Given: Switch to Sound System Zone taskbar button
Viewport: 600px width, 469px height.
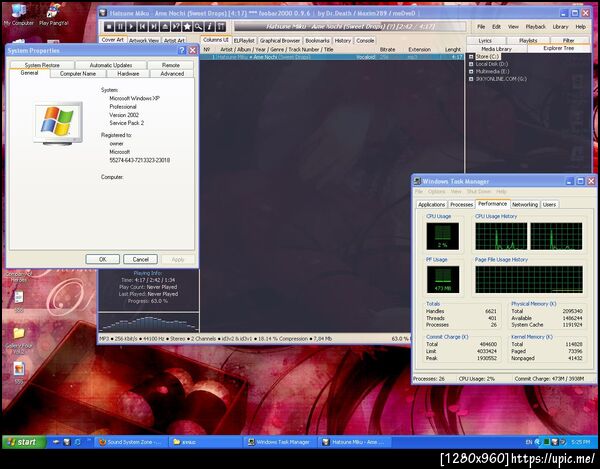Looking at the screenshot, I should pyautogui.click(x=131, y=442).
